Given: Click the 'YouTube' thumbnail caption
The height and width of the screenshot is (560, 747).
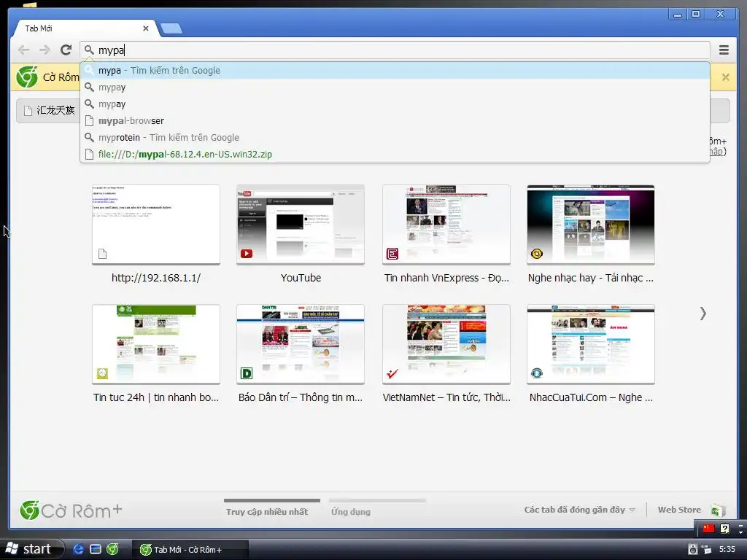Looking at the screenshot, I should click(x=301, y=278).
